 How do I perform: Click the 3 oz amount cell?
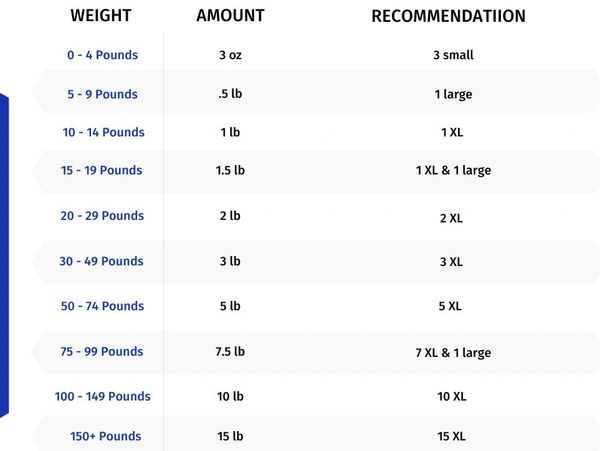pos(230,55)
